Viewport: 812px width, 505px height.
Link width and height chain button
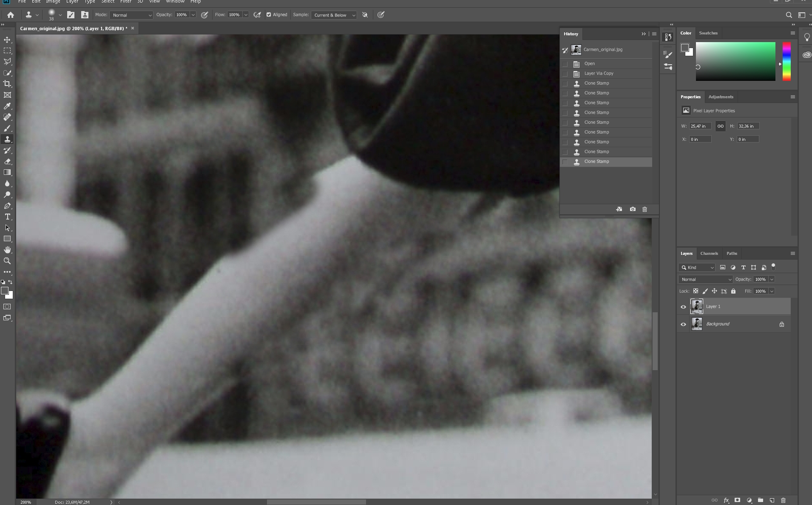pos(720,126)
